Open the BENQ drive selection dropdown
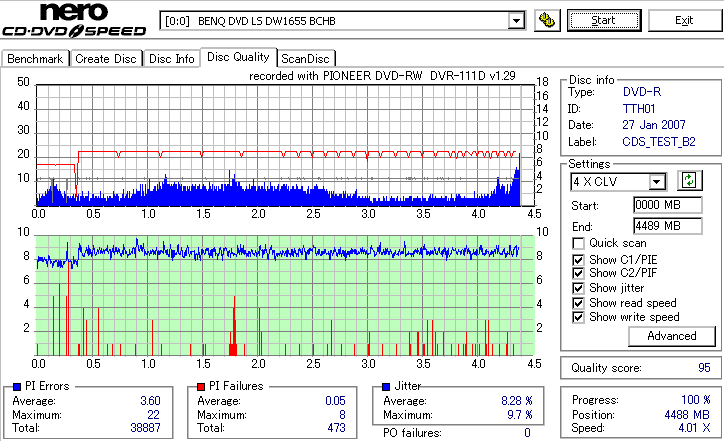The width and height of the screenshot is (724, 441). pos(516,21)
